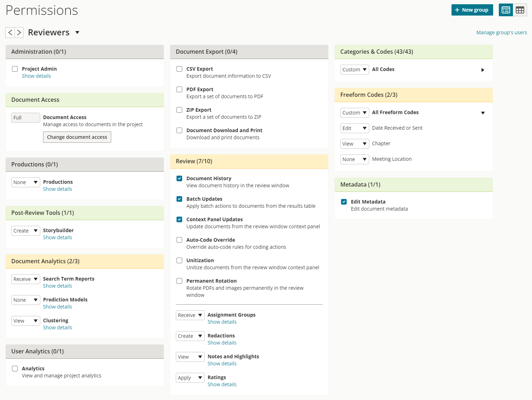532x400 pixels.
Task: Enable the Auto-Code Override checkbox
Action: (179, 240)
